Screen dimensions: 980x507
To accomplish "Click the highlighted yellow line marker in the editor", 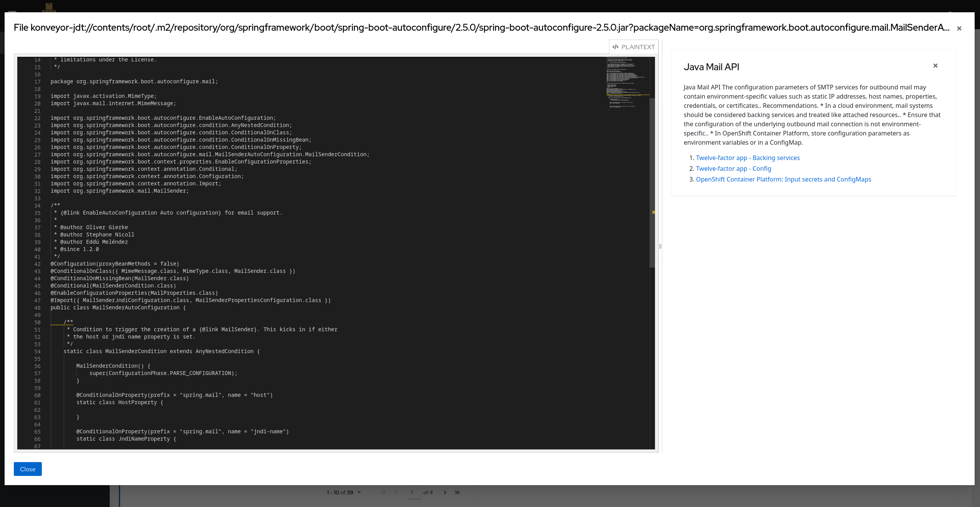I will pos(653,212).
